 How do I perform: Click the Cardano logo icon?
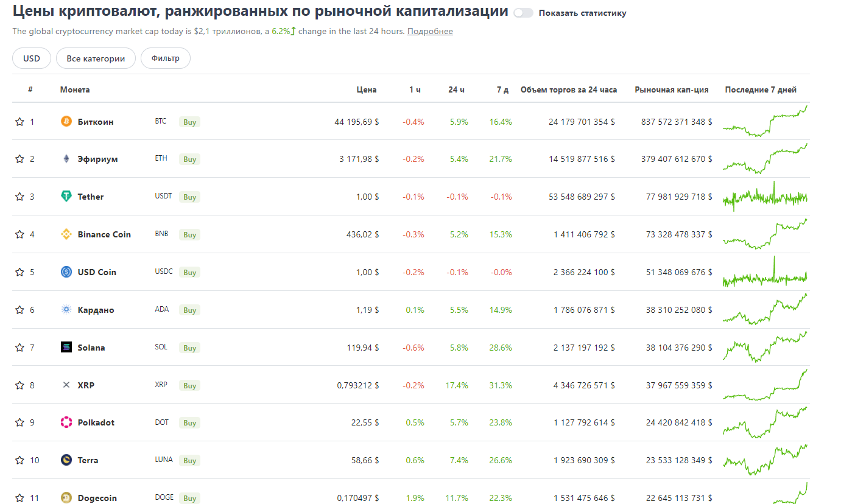coord(66,310)
